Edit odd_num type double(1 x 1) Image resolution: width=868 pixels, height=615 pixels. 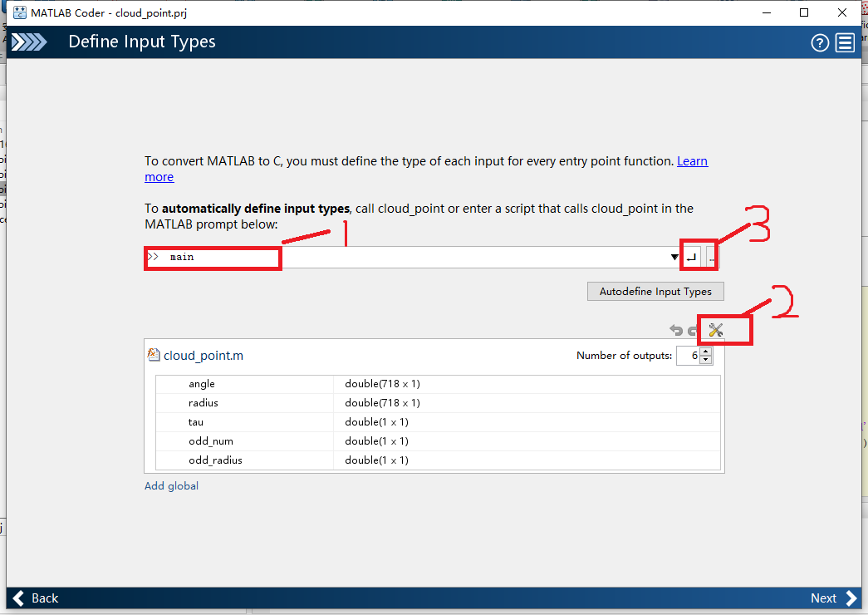click(376, 441)
